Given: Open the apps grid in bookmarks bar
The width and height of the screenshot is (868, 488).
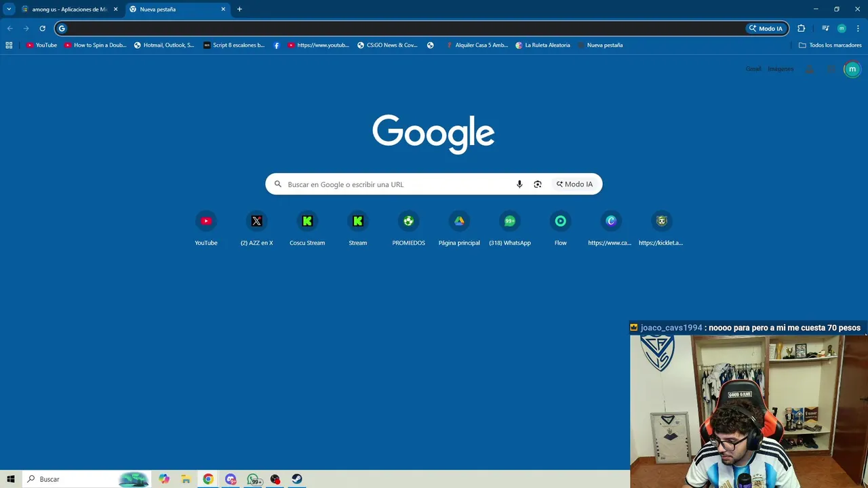Looking at the screenshot, I should point(9,45).
